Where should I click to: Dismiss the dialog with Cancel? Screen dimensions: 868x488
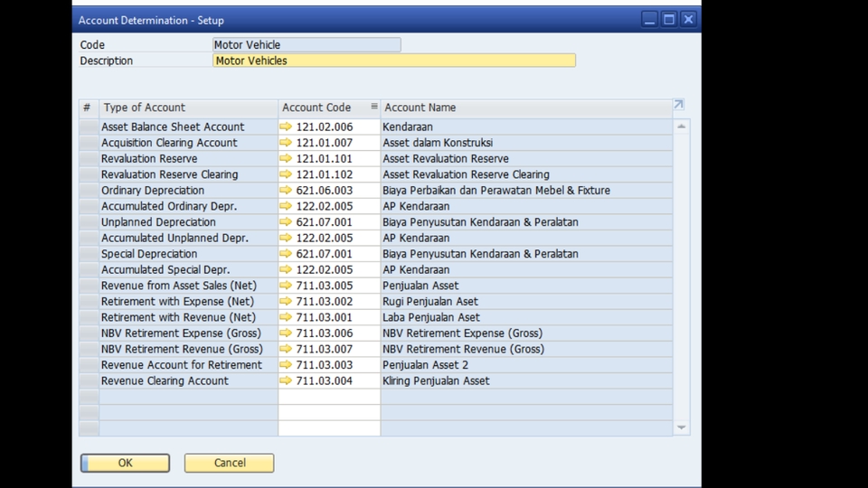(x=229, y=463)
